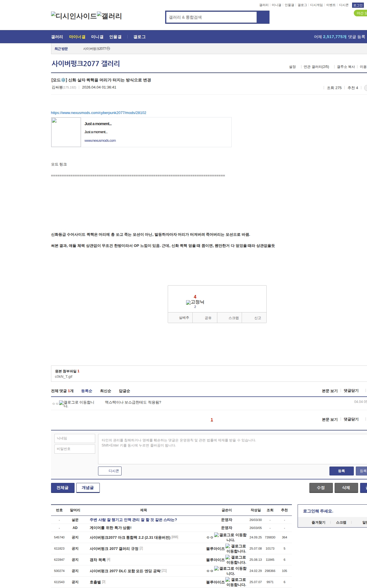Report the post with 신고
367x588 pixels.
(x=254, y=318)
